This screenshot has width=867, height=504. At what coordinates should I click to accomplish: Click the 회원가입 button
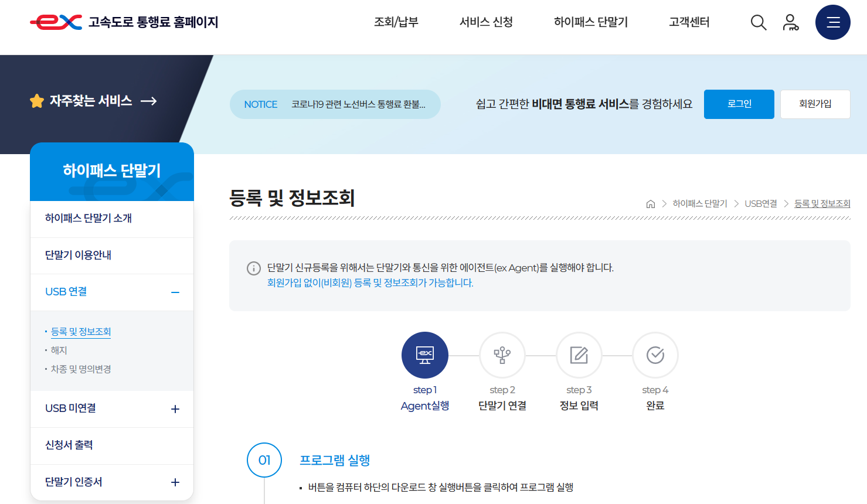[815, 104]
